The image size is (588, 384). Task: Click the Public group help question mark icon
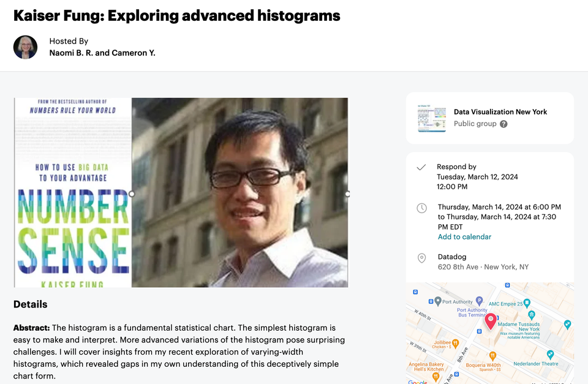click(x=503, y=124)
